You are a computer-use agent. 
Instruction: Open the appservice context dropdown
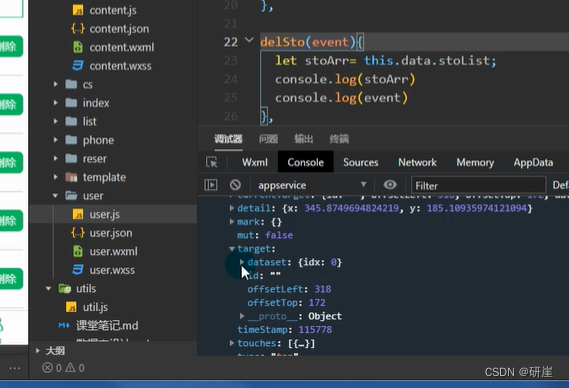(x=312, y=185)
